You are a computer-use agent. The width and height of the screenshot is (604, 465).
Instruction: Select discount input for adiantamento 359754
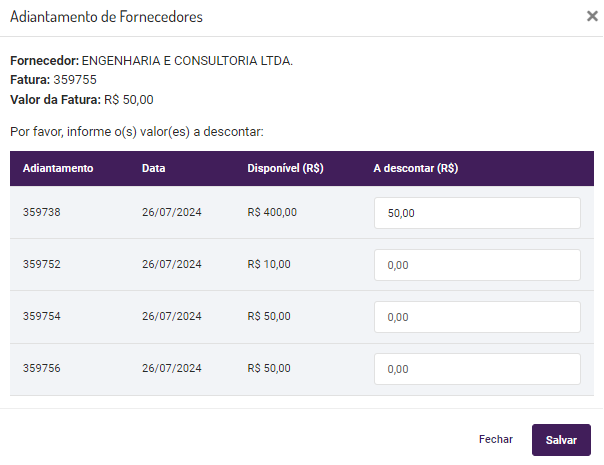click(x=477, y=317)
